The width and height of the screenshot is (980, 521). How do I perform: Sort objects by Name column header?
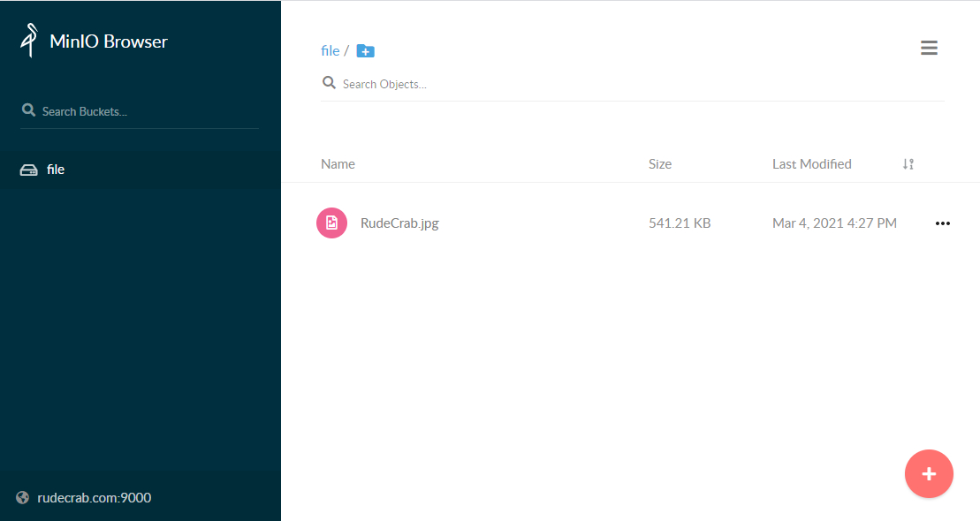click(338, 163)
